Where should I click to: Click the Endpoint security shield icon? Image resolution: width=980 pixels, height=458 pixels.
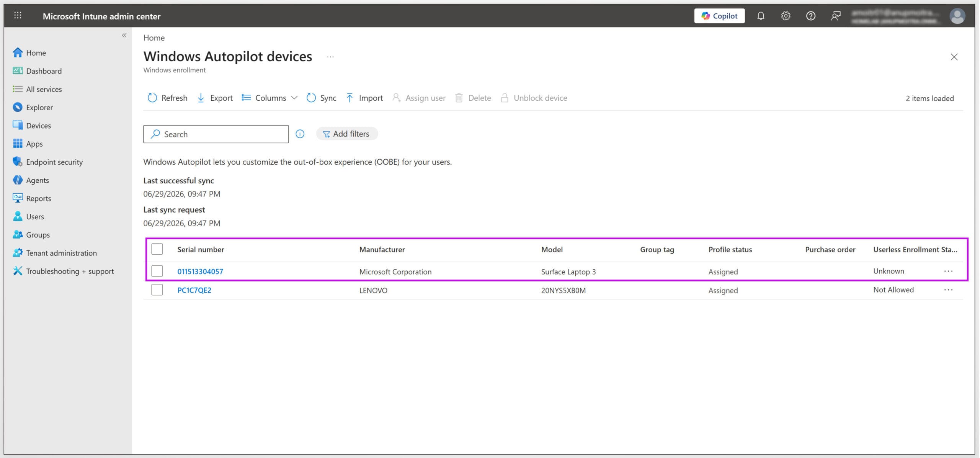click(x=18, y=162)
